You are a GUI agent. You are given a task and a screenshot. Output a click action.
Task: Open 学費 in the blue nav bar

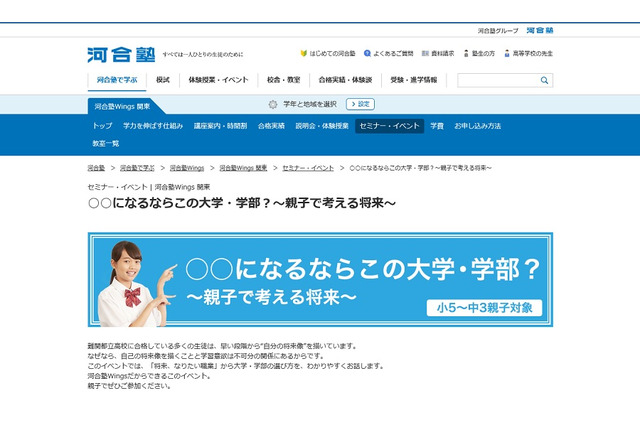pyautogui.click(x=437, y=126)
